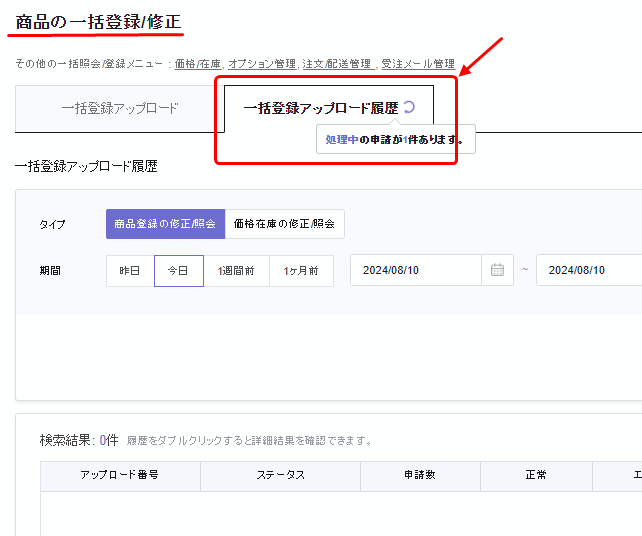Choose the 今日 period option
This screenshot has width=642, height=536.
click(x=179, y=271)
